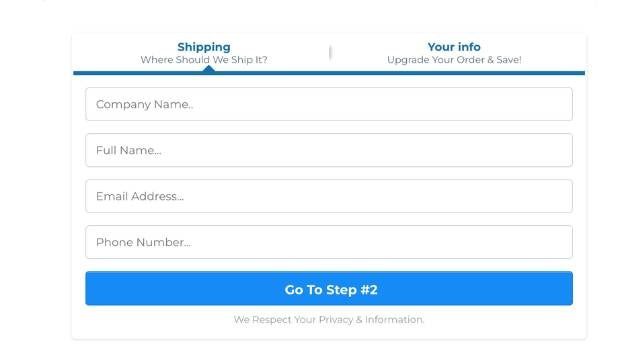Focus the Full Name input field
Image resolution: width=640 pixels, height=360 pixels.
click(x=329, y=150)
